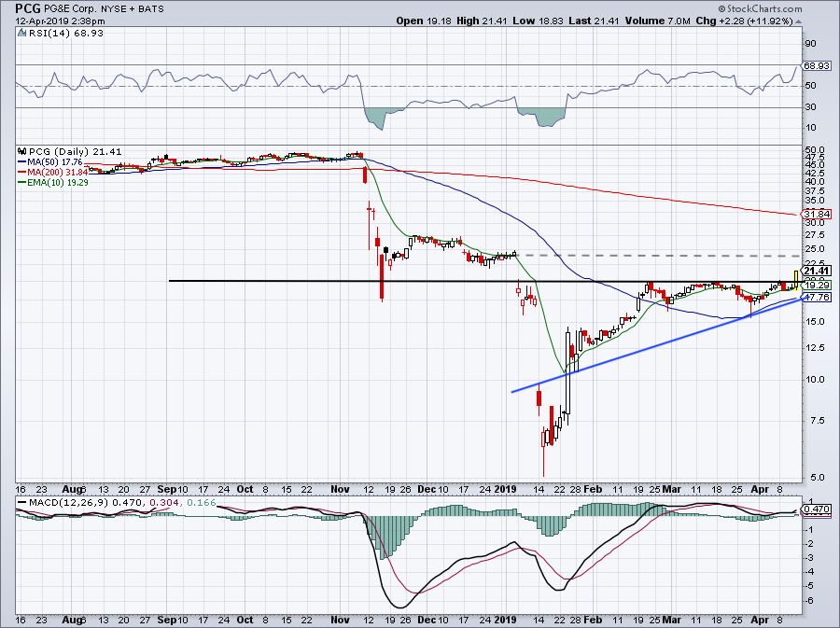Click the small chart icon beside RSI(14)
Screen dimensions: 840x628
click(21, 34)
